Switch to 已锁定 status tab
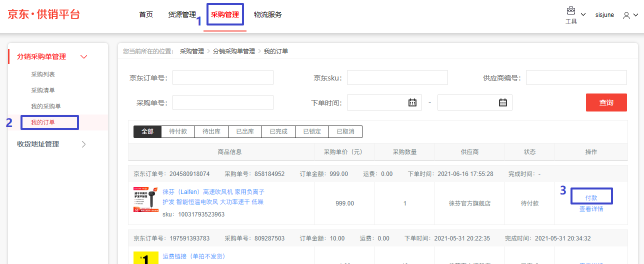The height and width of the screenshot is (264, 644). [312, 131]
